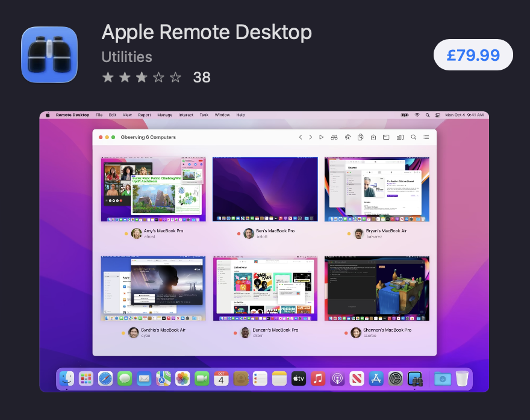The width and height of the screenshot is (530, 420).
Task: Click Music in the Dock
Action: (318, 378)
